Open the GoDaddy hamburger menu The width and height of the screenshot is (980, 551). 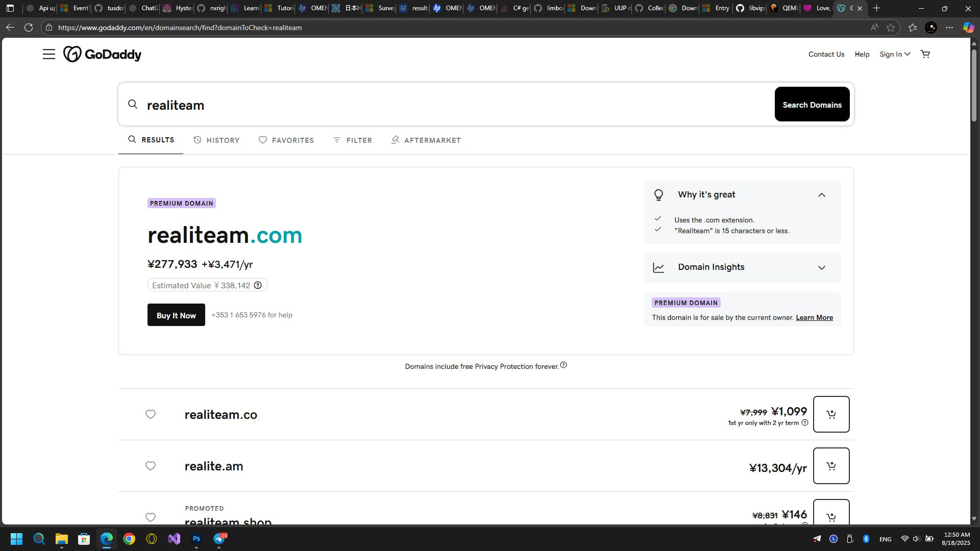(49, 54)
